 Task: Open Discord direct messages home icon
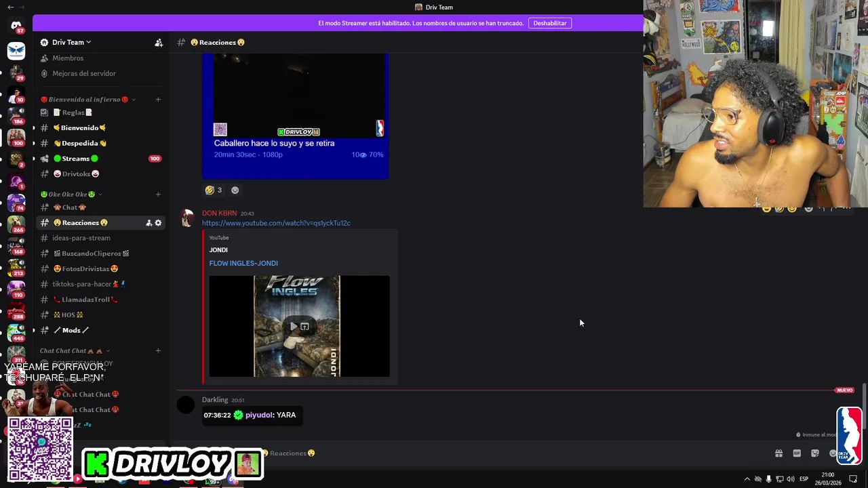[x=16, y=26]
